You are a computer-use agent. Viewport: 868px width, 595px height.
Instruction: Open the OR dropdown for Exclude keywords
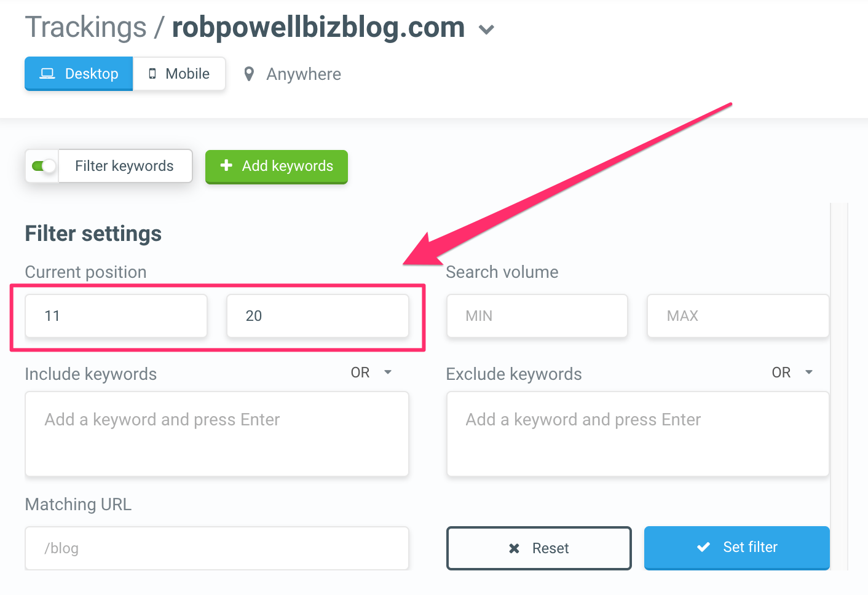(808, 372)
